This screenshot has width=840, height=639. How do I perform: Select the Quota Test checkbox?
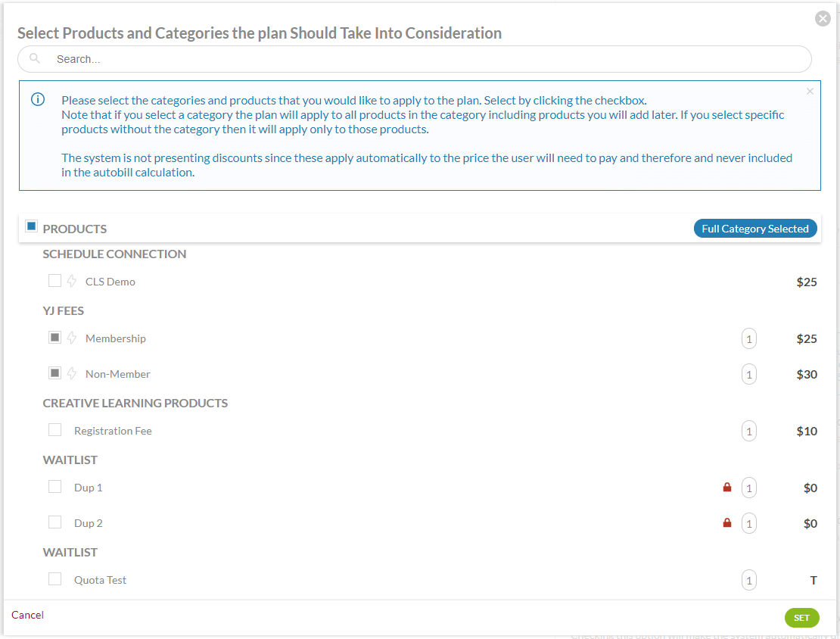click(x=54, y=579)
